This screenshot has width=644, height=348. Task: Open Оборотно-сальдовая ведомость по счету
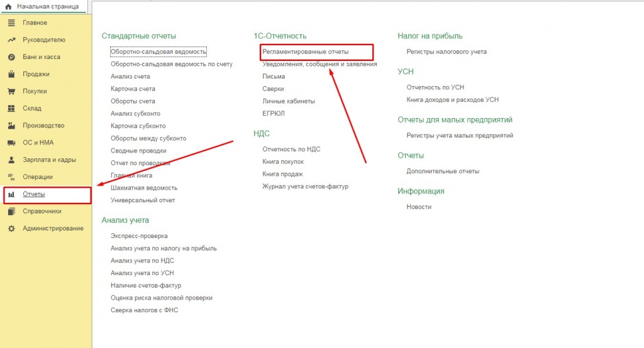(172, 64)
